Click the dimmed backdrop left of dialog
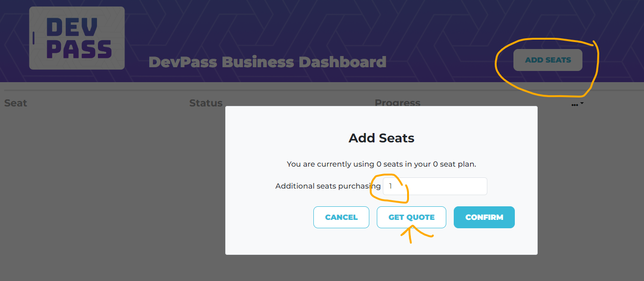 (112, 187)
